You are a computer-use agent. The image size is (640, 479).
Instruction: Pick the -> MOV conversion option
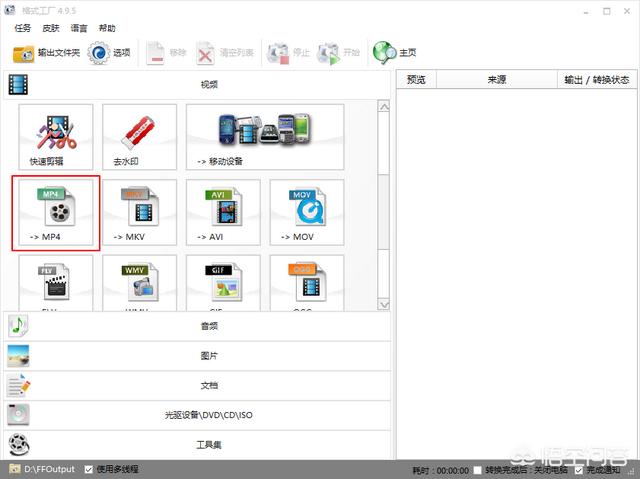point(306,211)
